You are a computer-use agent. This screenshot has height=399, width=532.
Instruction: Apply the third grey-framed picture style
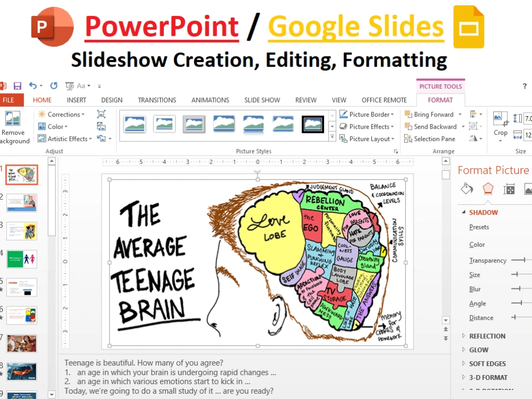[x=194, y=124]
